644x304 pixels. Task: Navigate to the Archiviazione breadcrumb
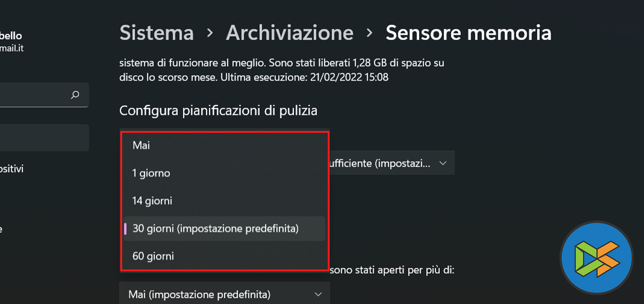pos(289,33)
